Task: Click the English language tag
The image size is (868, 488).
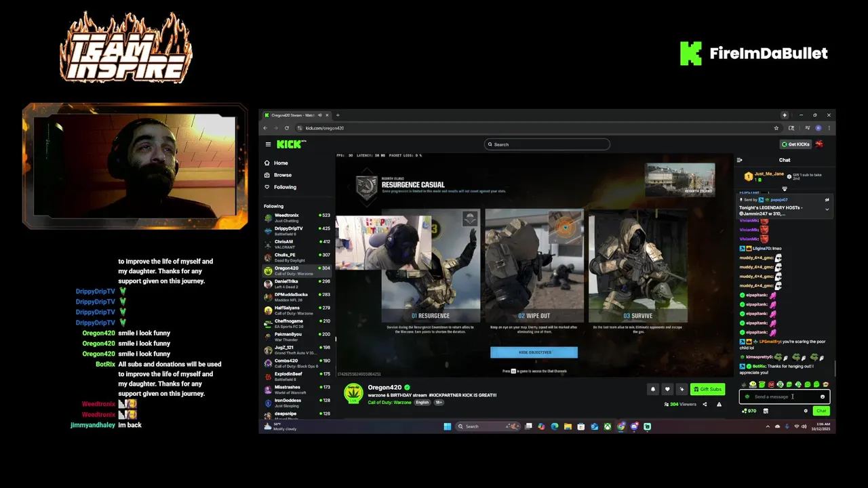Action: click(422, 403)
